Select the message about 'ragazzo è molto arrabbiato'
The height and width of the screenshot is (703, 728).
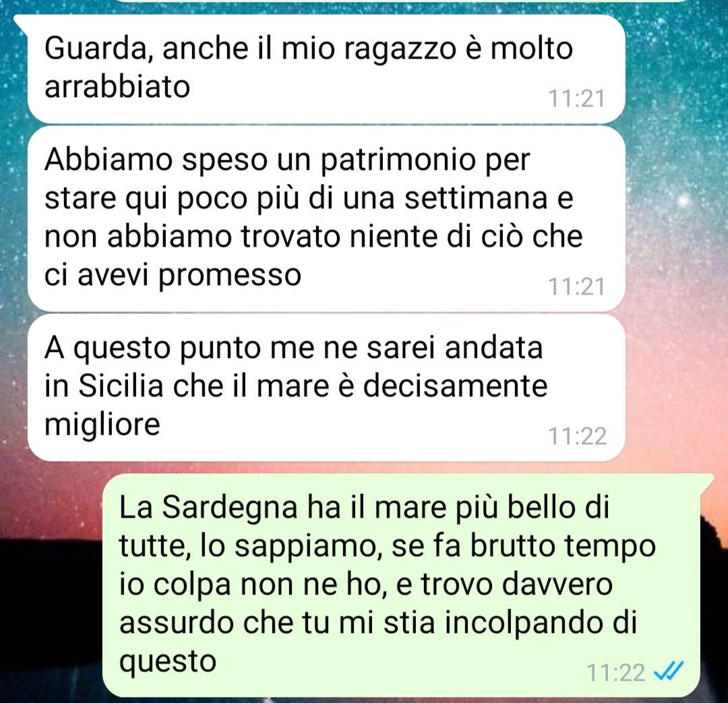coord(326,69)
